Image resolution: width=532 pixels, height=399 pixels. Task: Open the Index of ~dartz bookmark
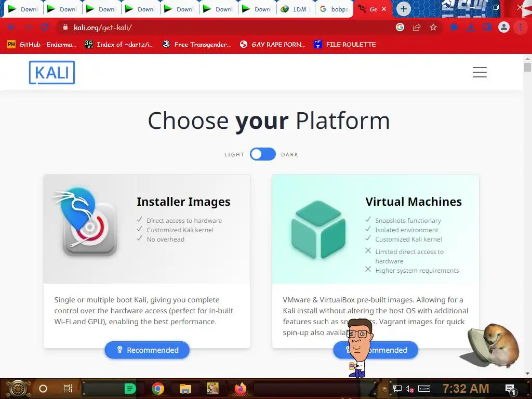click(119, 45)
